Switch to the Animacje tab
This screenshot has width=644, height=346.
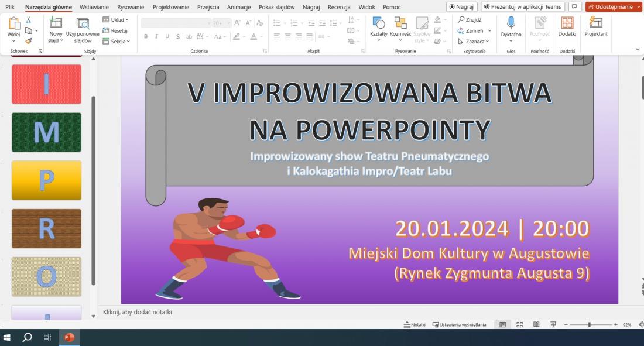(x=239, y=7)
